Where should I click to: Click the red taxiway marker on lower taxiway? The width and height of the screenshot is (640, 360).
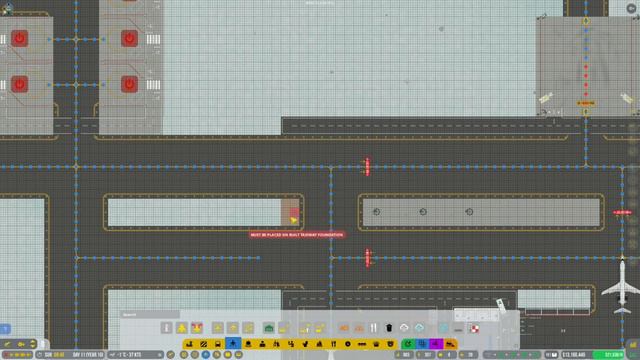click(x=367, y=258)
